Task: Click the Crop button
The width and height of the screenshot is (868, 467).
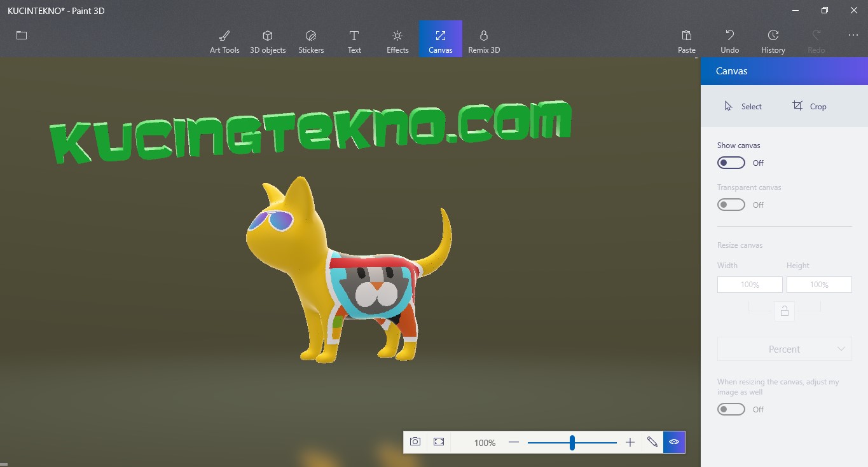Action: (809, 106)
